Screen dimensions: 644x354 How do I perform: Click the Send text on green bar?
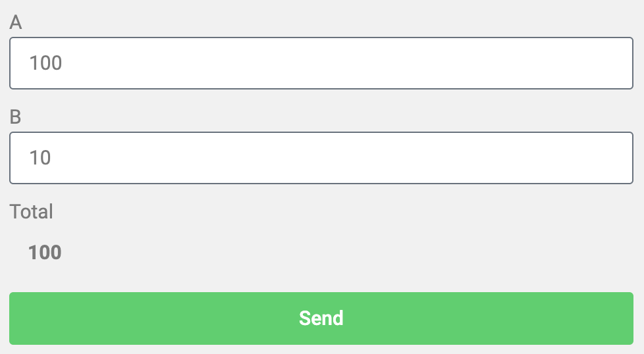(x=321, y=318)
